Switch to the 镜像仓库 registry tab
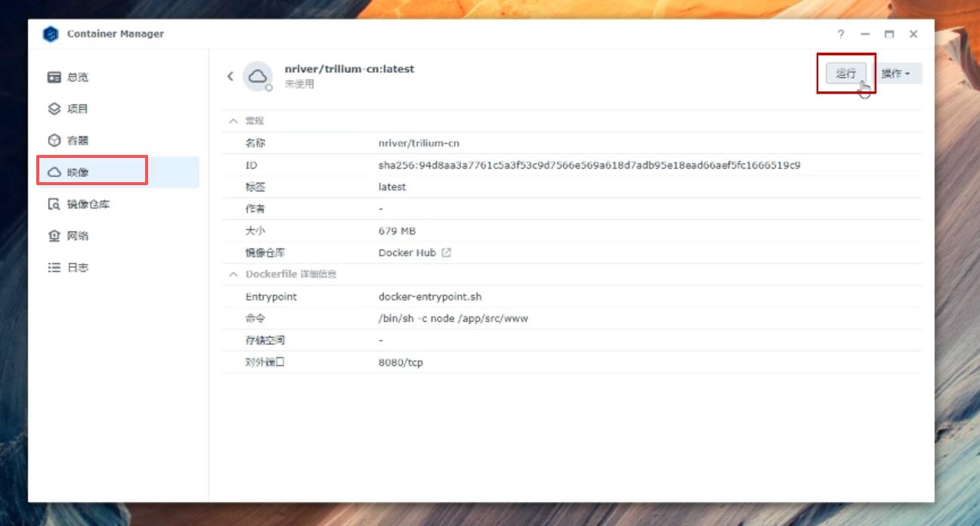Screen dimensions: 980x526 pos(88,204)
